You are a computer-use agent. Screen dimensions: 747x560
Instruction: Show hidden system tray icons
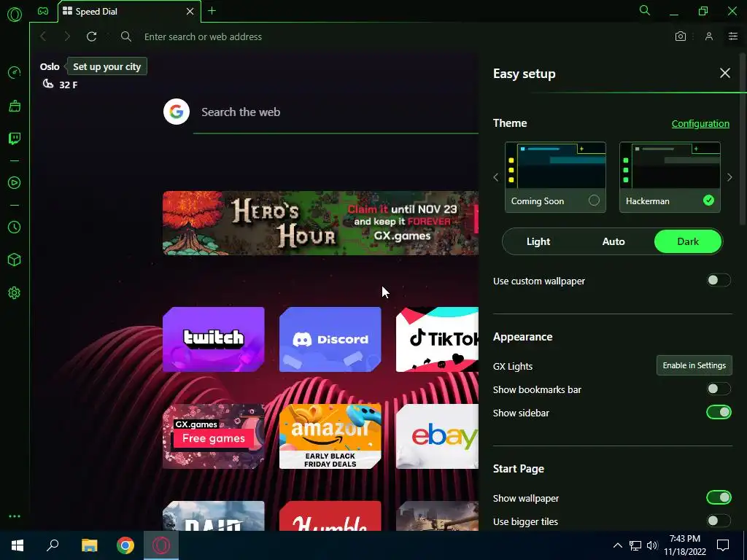[x=617, y=545]
